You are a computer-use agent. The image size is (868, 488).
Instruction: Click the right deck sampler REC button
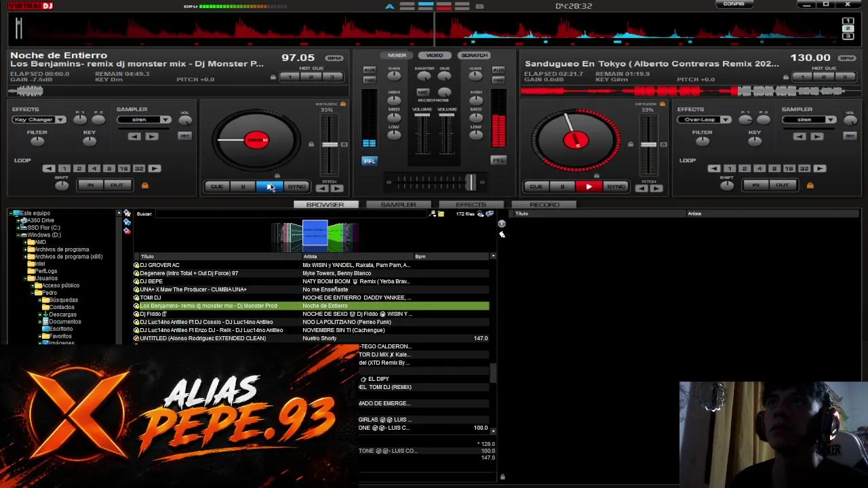click(x=850, y=136)
